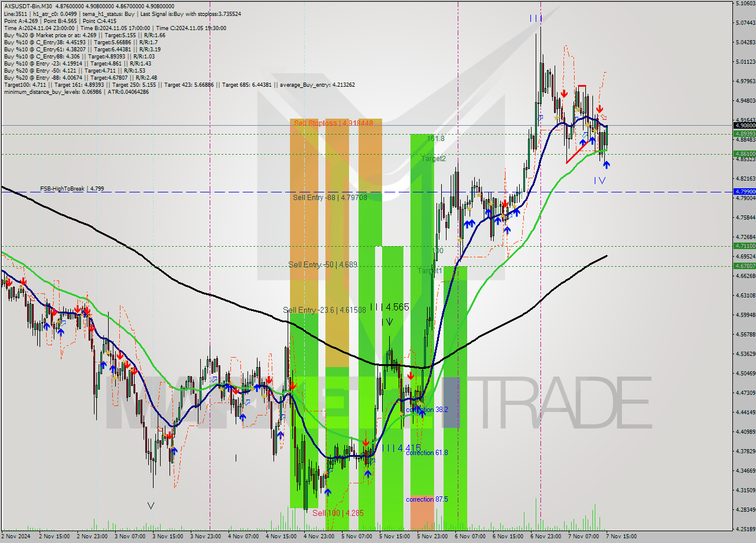The height and width of the screenshot is (543, 756).
Task: Click the 'Sell Entry -50 | 4.689' label
Action: click(323, 264)
